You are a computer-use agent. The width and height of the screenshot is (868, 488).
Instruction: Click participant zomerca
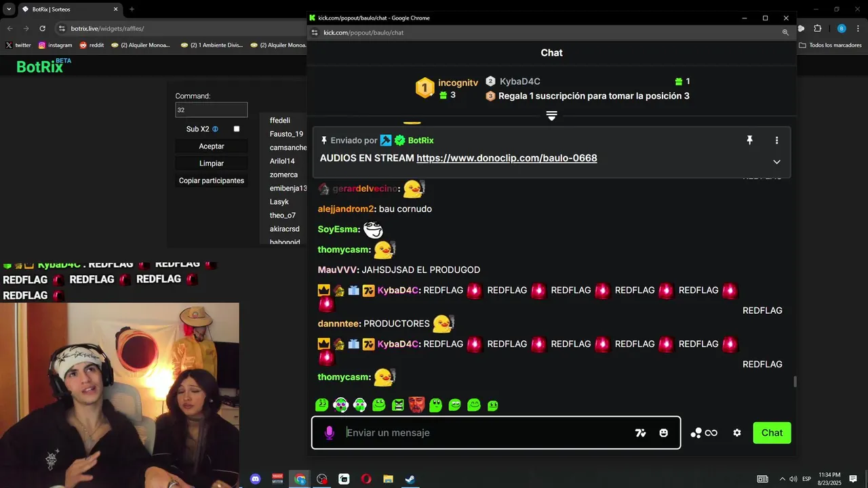pos(283,175)
